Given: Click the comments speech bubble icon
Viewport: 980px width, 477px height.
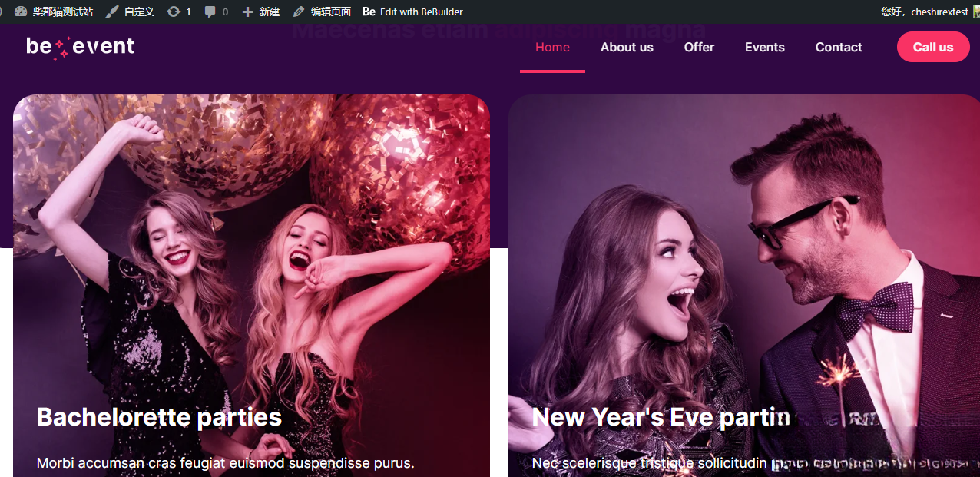Looking at the screenshot, I should point(209,12).
